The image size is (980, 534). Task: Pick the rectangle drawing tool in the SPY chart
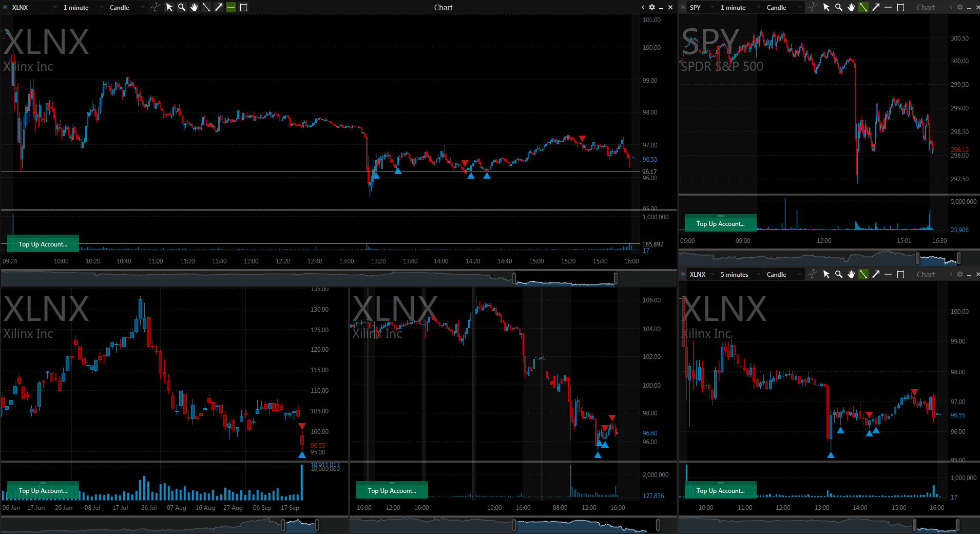(x=900, y=7)
